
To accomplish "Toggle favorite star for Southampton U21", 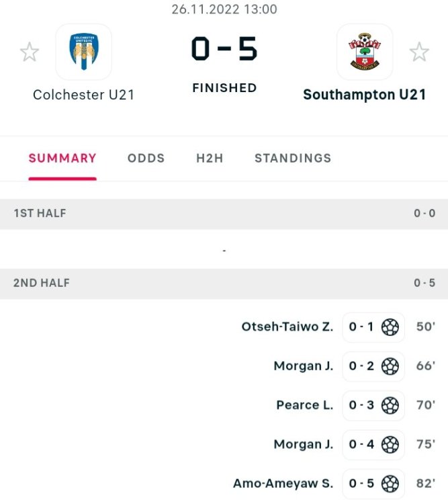I will 419,52.
